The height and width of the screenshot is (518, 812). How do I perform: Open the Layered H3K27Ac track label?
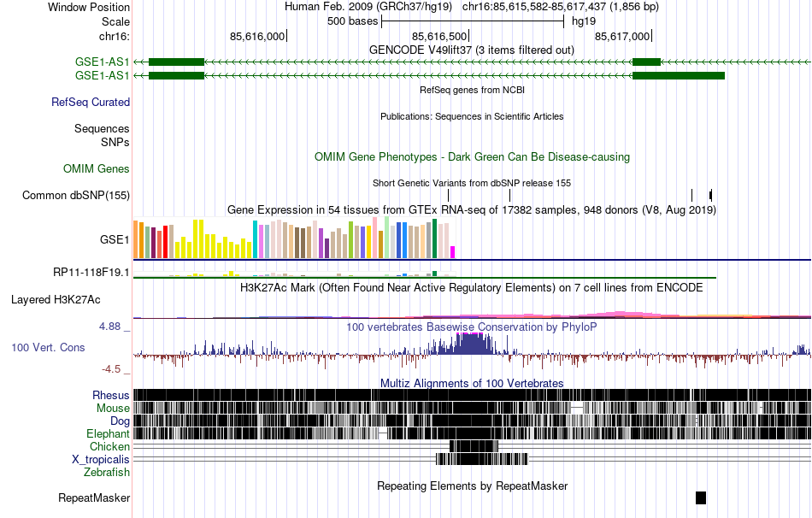pos(56,300)
